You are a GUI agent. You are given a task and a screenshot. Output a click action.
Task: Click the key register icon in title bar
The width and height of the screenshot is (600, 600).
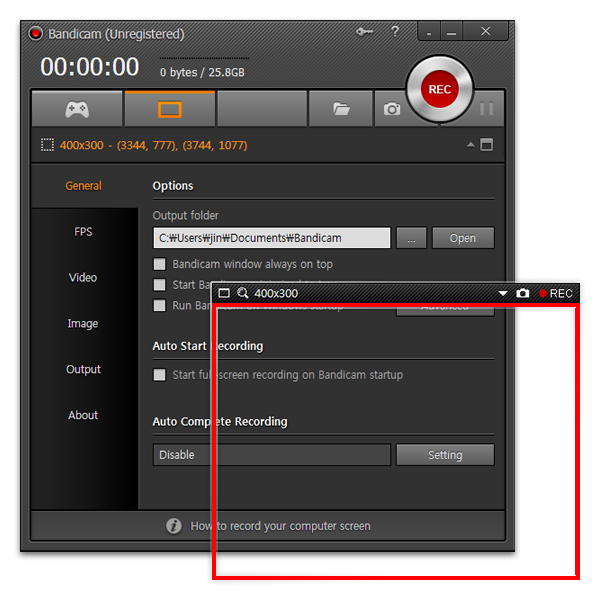click(364, 32)
